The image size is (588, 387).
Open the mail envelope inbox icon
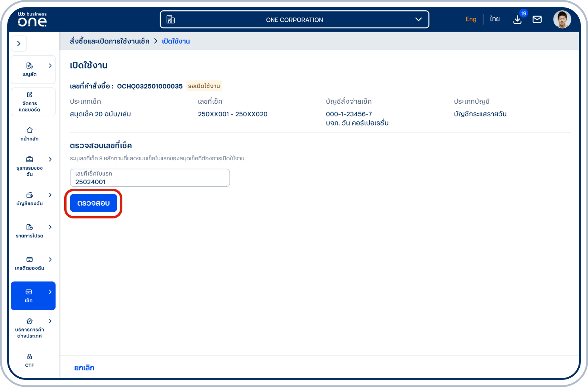click(537, 19)
